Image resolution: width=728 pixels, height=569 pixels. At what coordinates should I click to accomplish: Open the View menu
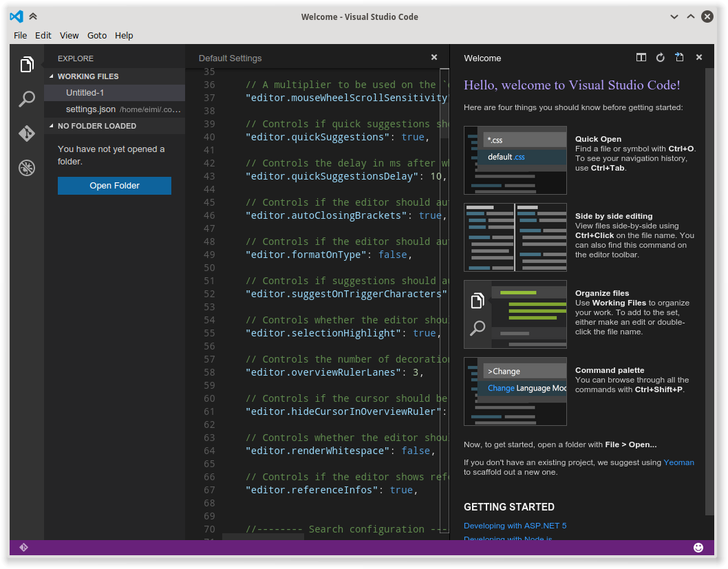point(69,35)
